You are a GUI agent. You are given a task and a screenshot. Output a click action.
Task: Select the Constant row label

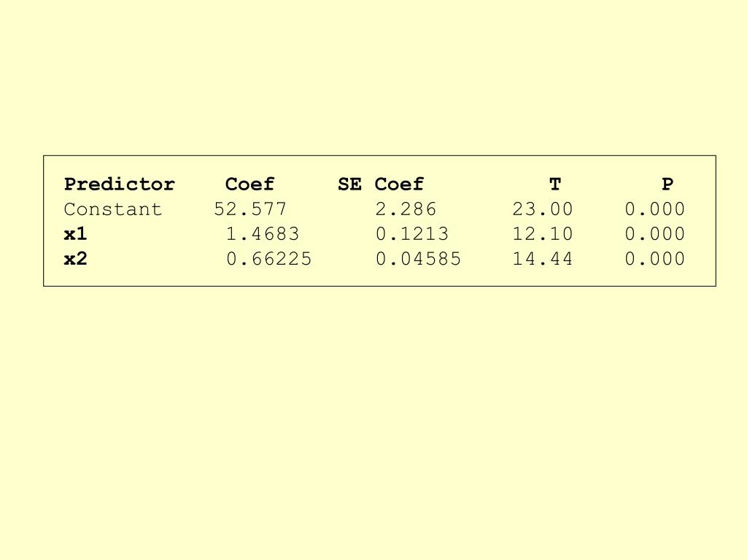[113, 209]
